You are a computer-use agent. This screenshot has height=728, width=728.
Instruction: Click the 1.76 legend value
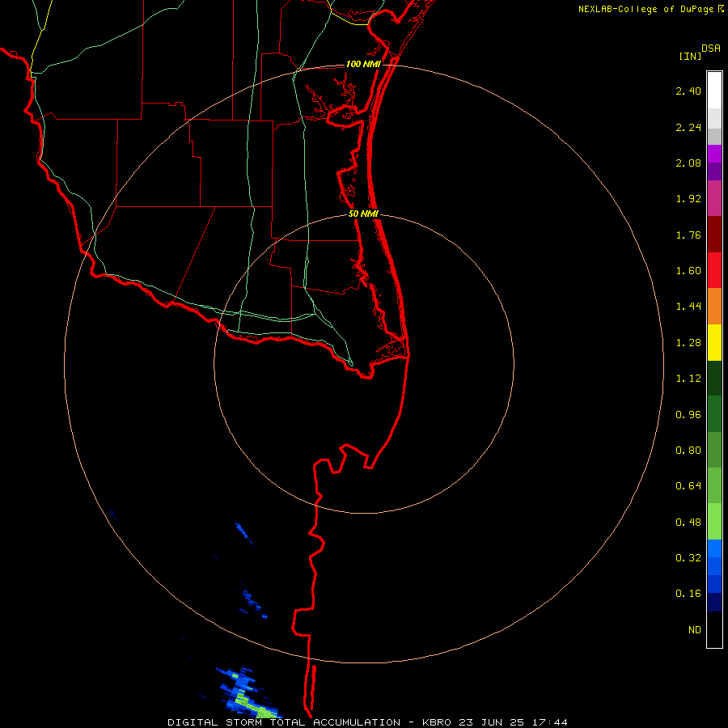(x=688, y=235)
